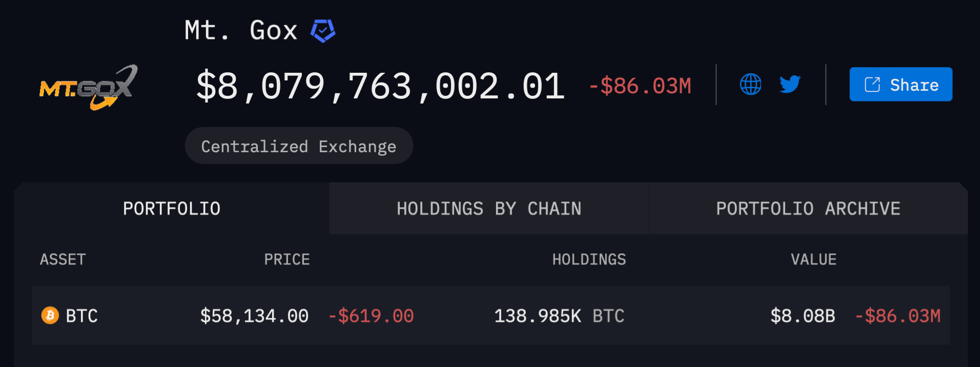The height and width of the screenshot is (367, 980).
Task: Click the Centralized Exchange tag
Action: 299,146
